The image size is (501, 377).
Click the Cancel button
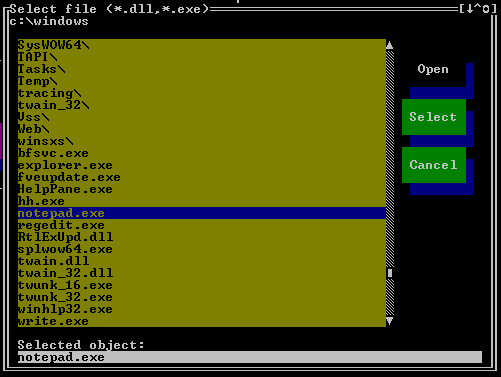click(434, 165)
